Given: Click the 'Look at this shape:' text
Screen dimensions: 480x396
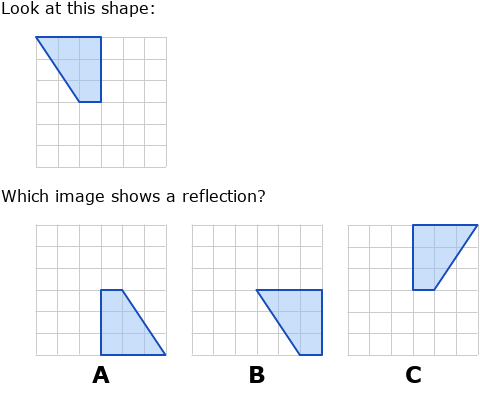Looking at the screenshot, I should 78,9.
